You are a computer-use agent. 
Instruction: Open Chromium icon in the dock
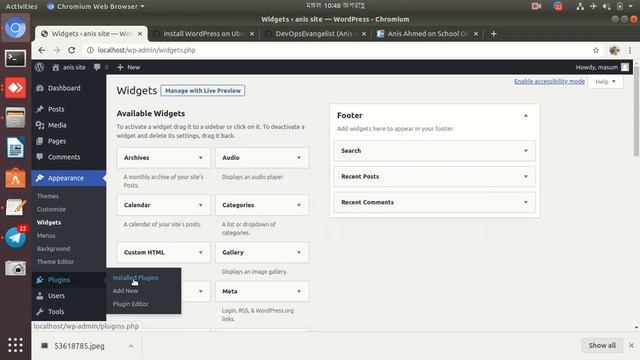click(16, 28)
